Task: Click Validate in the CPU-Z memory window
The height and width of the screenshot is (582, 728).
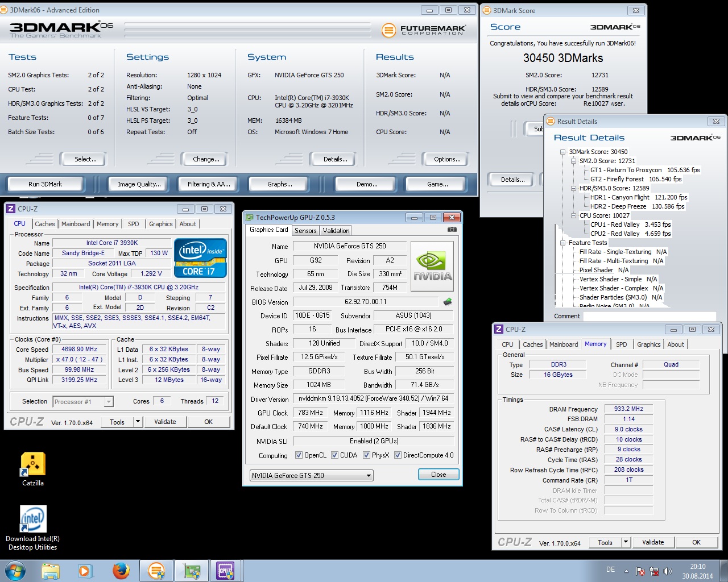Action: (x=653, y=542)
